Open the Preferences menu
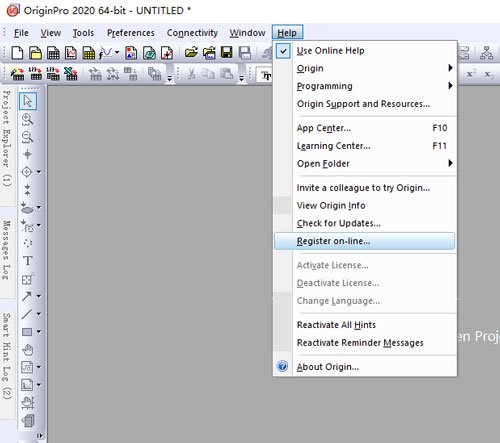The width and height of the screenshot is (500, 443). coord(131,33)
